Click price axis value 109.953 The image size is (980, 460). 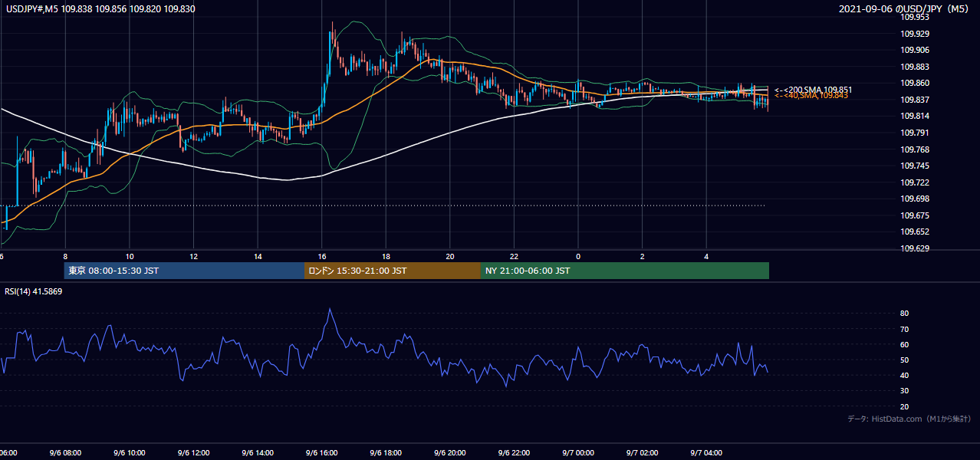point(915,17)
